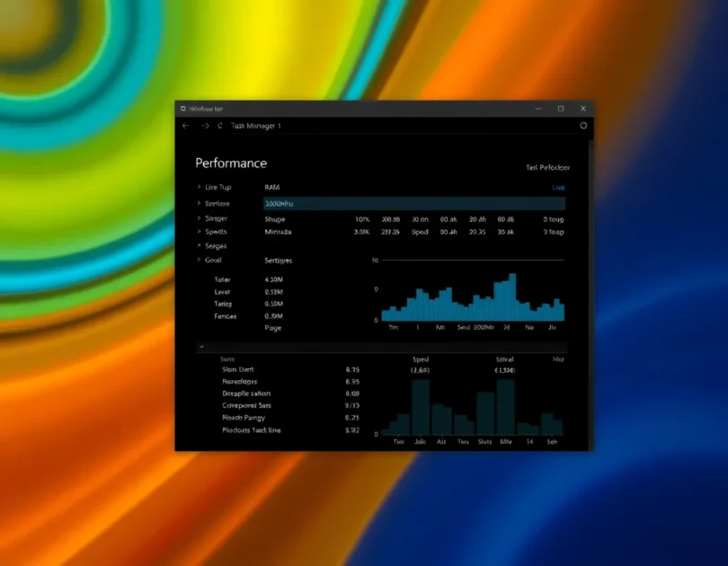Viewport: 728px width, 566px height.
Task: Maximize the Task Manager window
Action: tap(561, 109)
